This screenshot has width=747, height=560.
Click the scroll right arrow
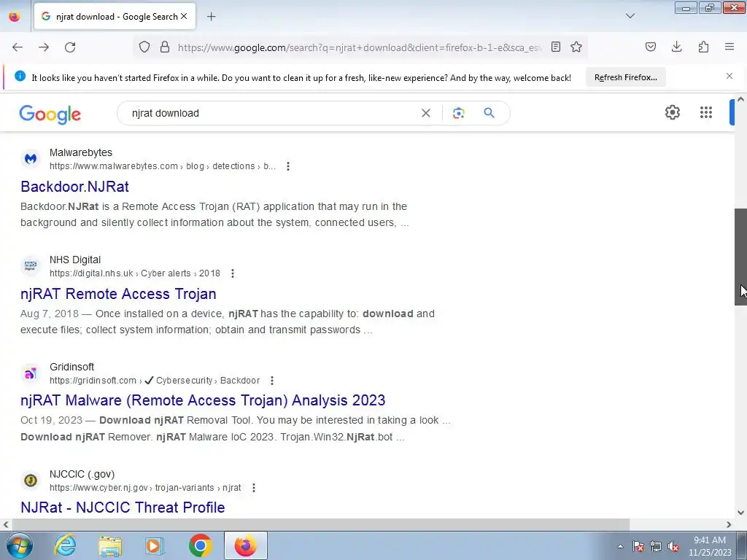(729, 524)
